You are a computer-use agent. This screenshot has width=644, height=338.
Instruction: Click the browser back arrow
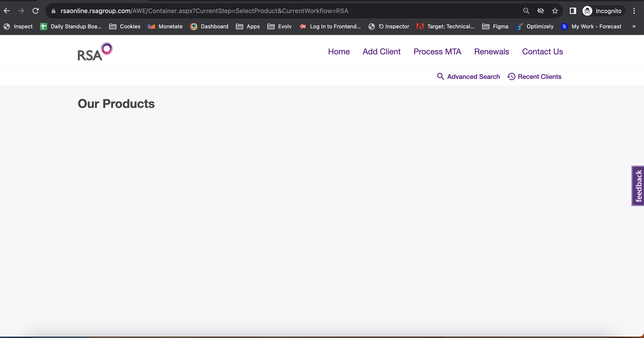7,11
